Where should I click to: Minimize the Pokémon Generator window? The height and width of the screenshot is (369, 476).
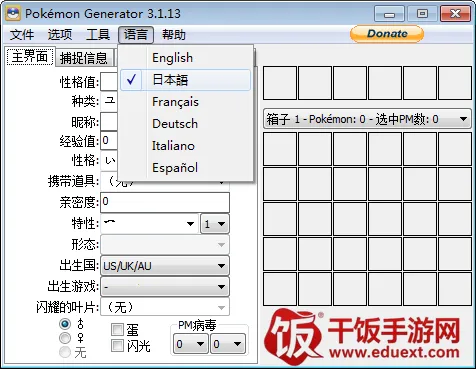coord(389,14)
